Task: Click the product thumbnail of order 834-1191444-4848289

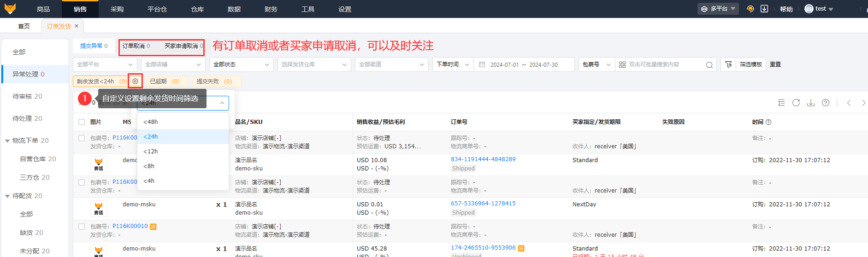Action: [99, 164]
